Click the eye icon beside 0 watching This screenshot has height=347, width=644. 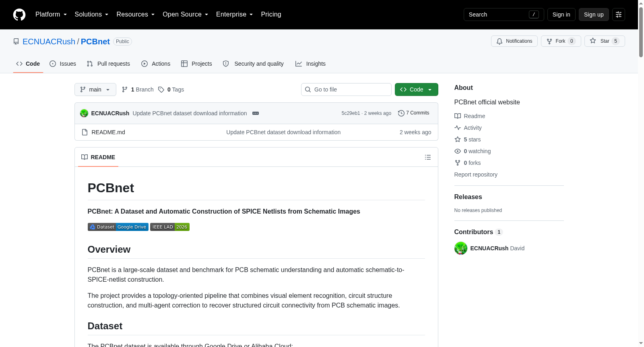tap(458, 151)
